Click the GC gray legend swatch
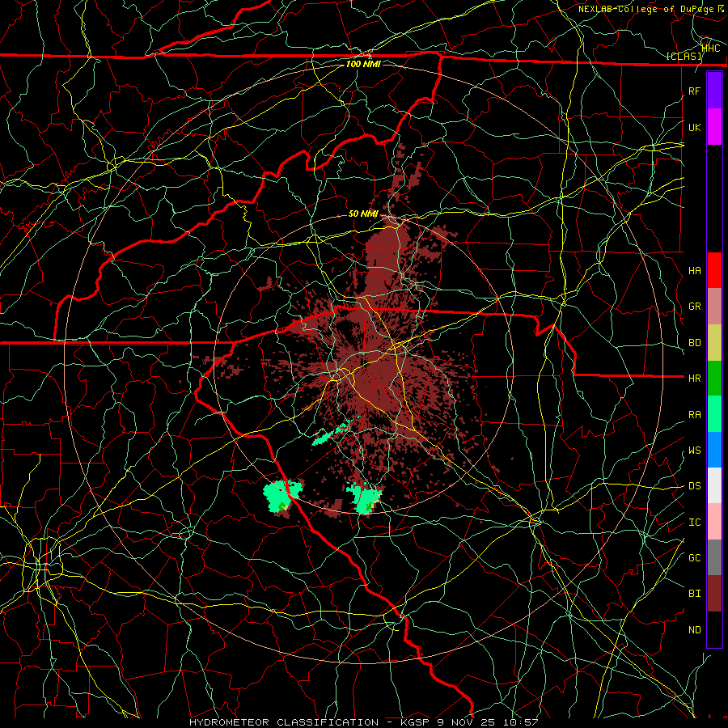The image size is (728, 728). click(714, 557)
